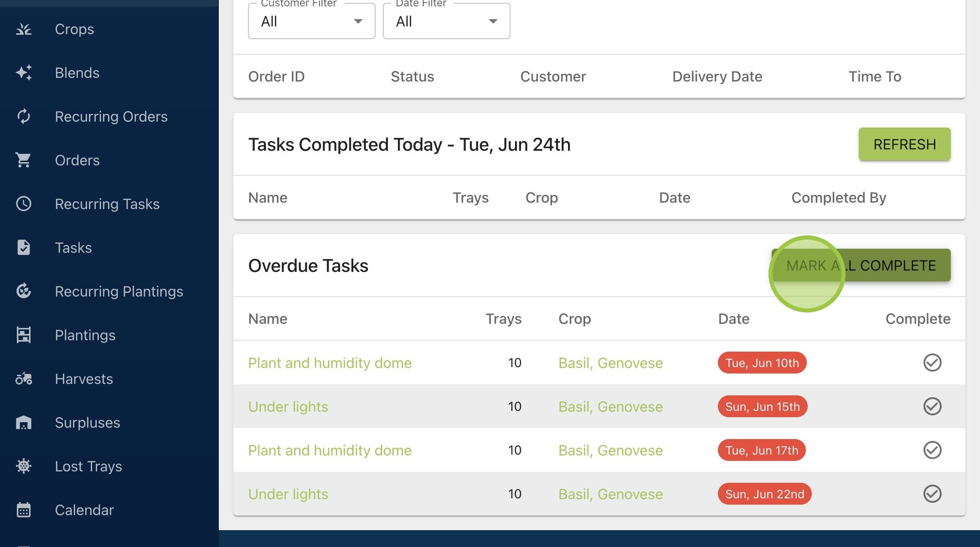Click the Recurring Tasks clock icon
980x547 pixels.
(24, 204)
